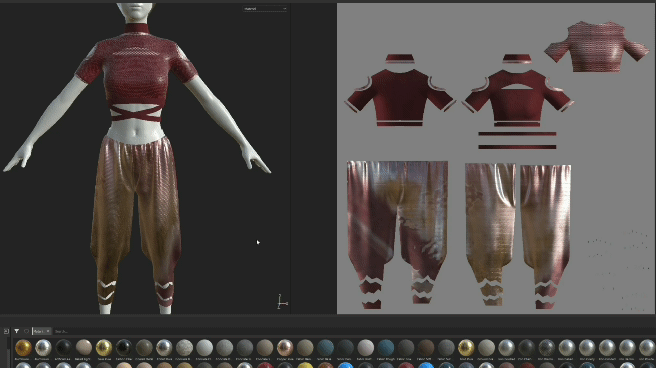Click the shelf pop-out panel icon
Viewport: 656px width, 368px height.
tap(6, 331)
